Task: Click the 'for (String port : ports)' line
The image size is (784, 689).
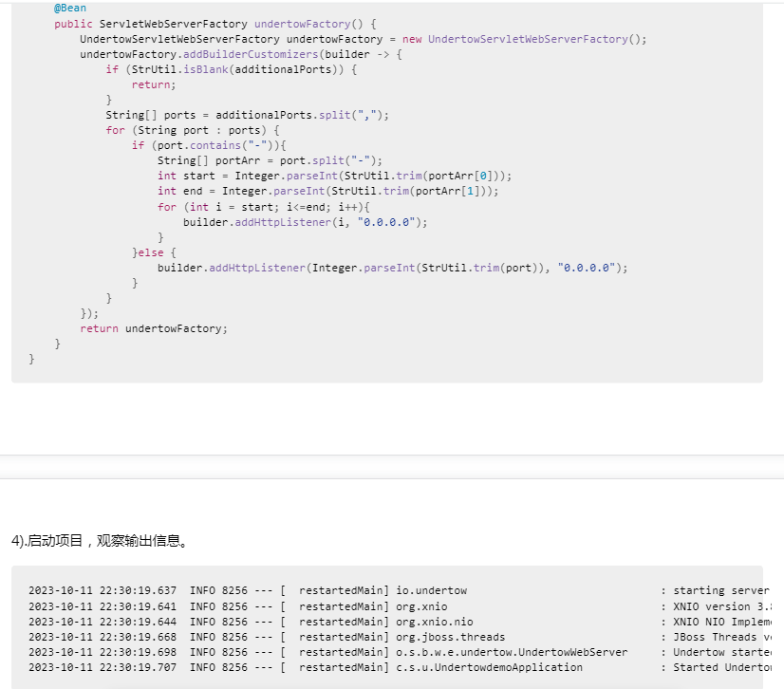Action: click(x=193, y=130)
